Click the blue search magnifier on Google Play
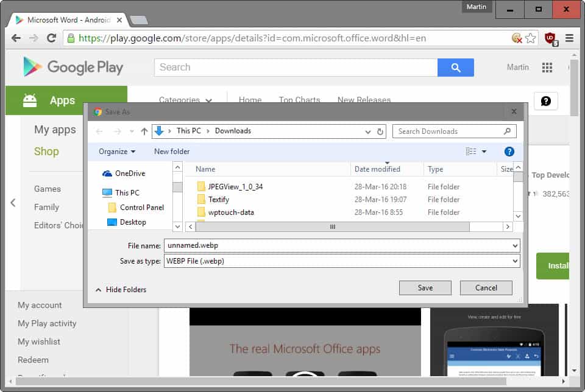Viewport: 585px width, 392px height. point(455,67)
